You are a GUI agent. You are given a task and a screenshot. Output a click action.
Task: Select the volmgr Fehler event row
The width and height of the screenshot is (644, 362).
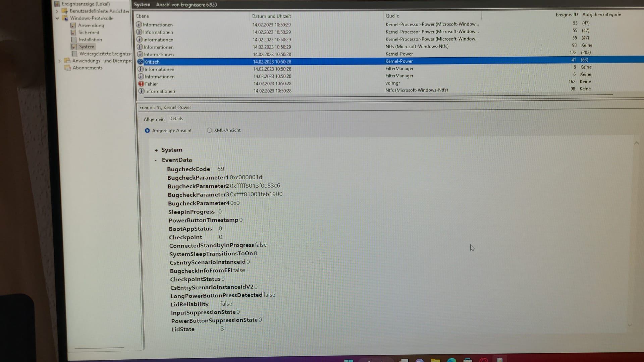pyautogui.click(x=392, y=83)
